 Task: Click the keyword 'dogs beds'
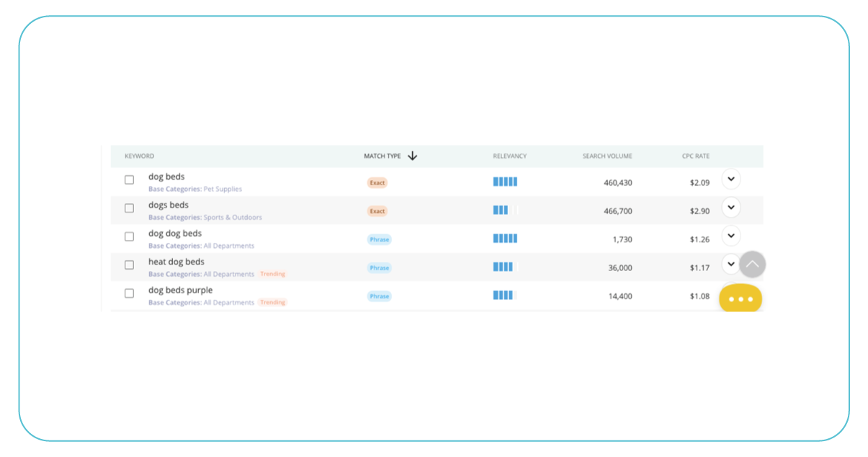(x=169, y=205)
